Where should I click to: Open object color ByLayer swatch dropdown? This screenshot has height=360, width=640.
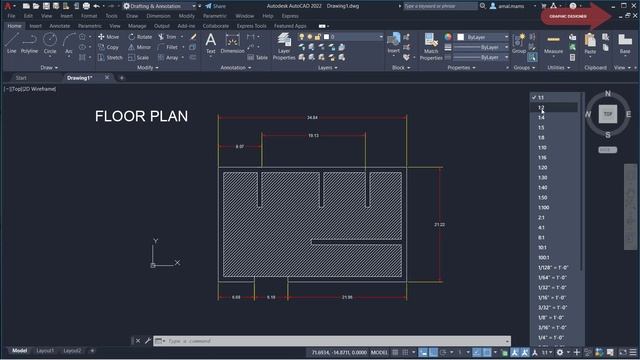(483, 37)
